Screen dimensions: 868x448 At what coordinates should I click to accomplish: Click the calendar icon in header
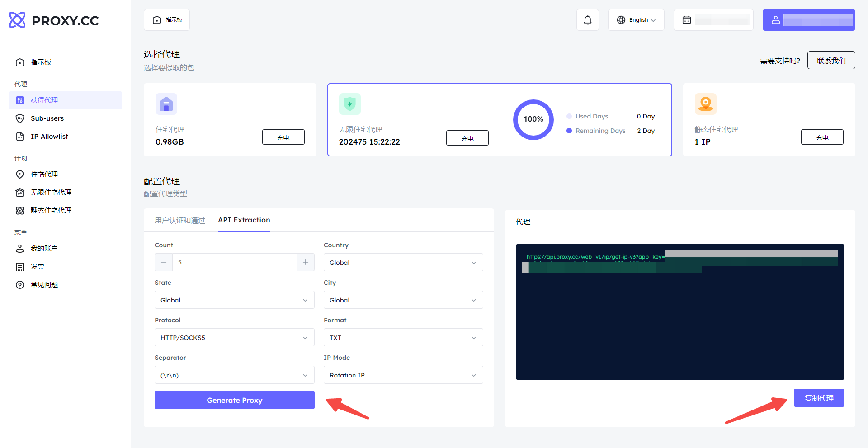pyautogui.click(x=687, y=20)
